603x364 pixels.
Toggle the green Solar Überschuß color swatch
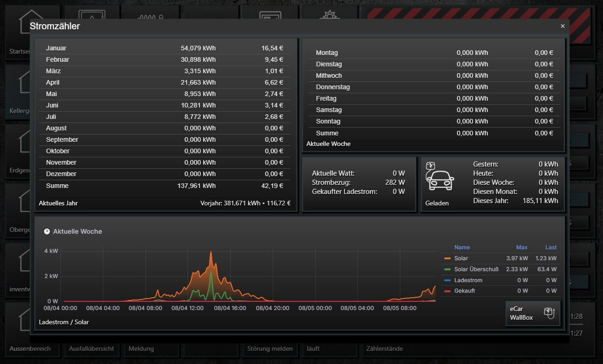pos(447,269)
